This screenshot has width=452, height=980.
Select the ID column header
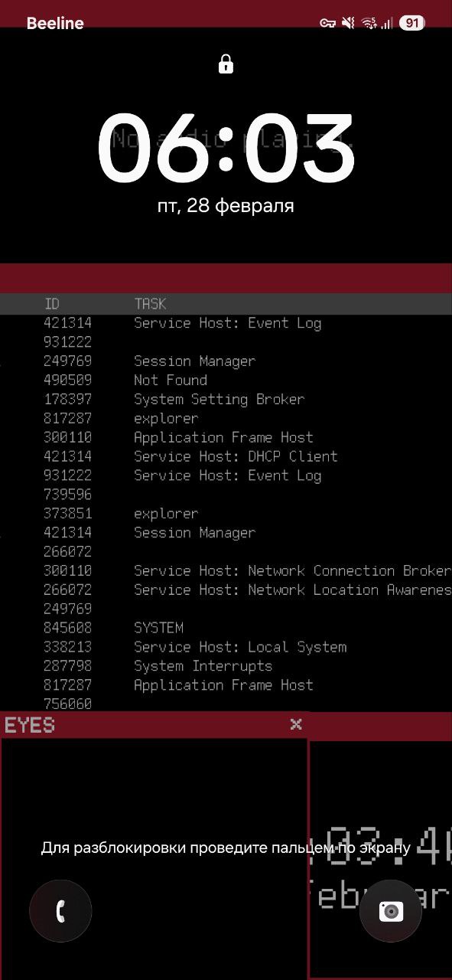[x=51, y=304]
